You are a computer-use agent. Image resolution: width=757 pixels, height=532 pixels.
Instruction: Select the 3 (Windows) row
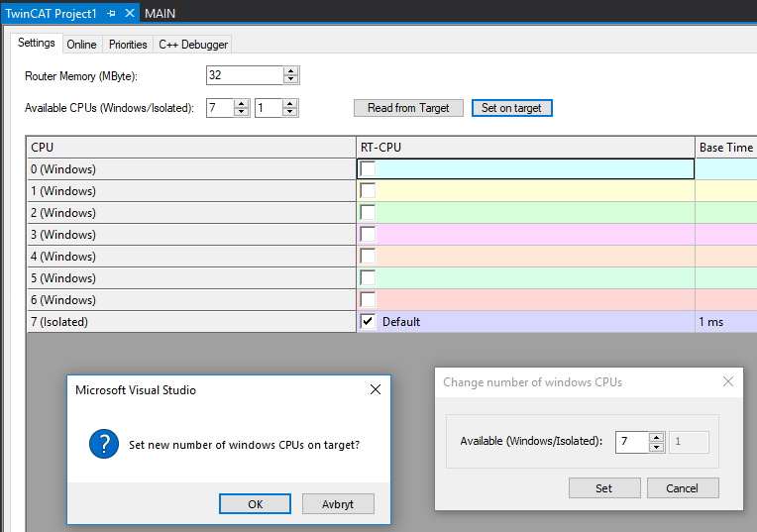pyautogui.click(x=191, y=234)
